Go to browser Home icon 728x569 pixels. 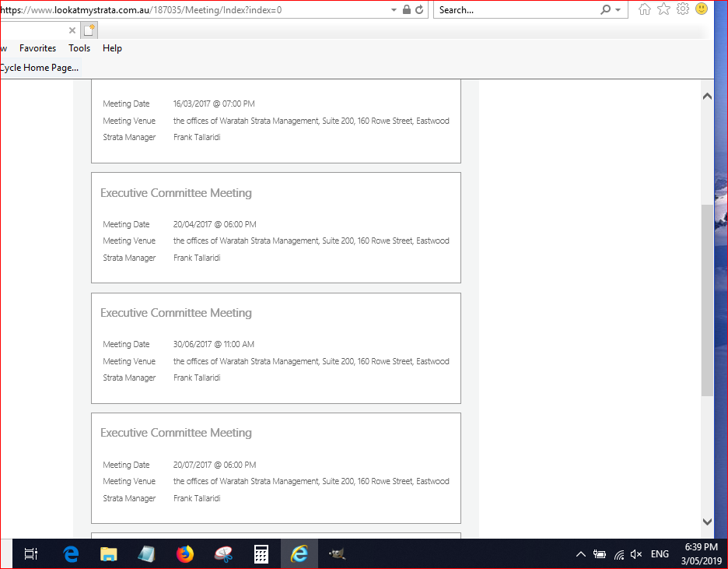click(x=645, y=9)
